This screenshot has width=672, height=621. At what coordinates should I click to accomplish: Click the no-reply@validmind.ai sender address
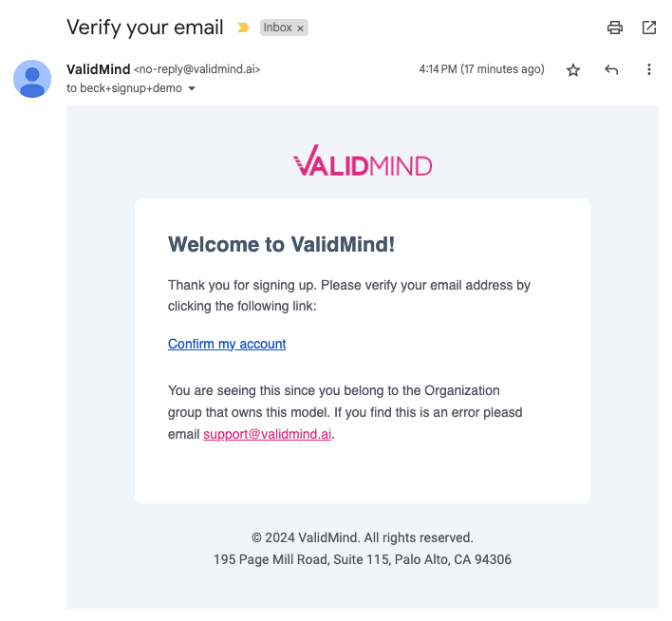click(196, 69)
